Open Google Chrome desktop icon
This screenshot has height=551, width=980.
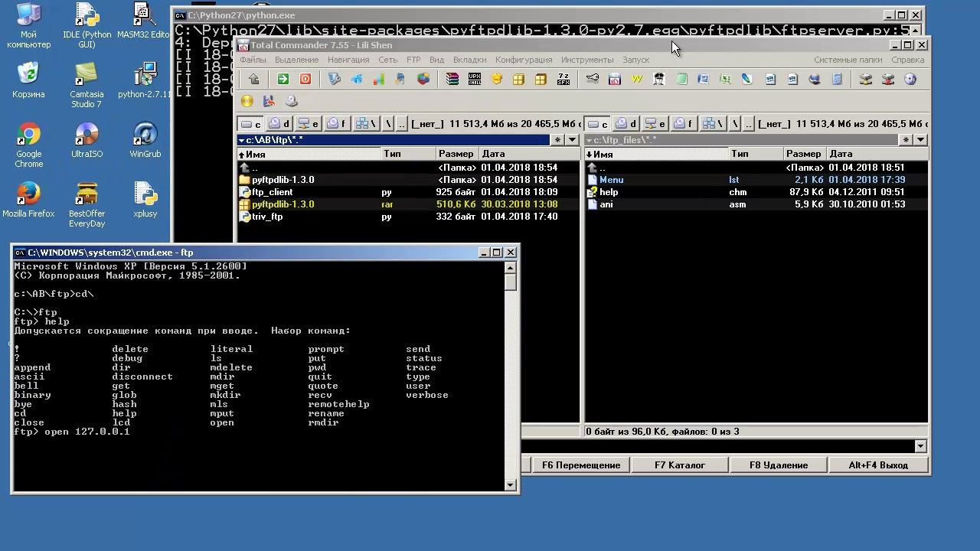click(28, 145)
